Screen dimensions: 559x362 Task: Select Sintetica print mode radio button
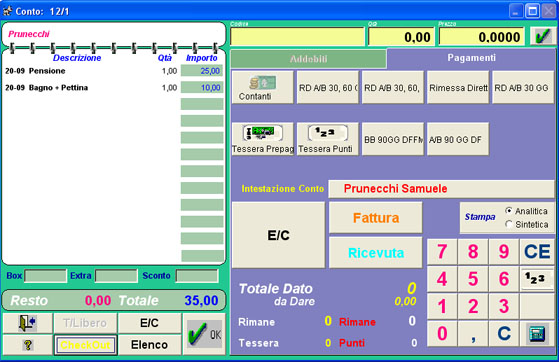pyautogui.click(x=509, y=224)
